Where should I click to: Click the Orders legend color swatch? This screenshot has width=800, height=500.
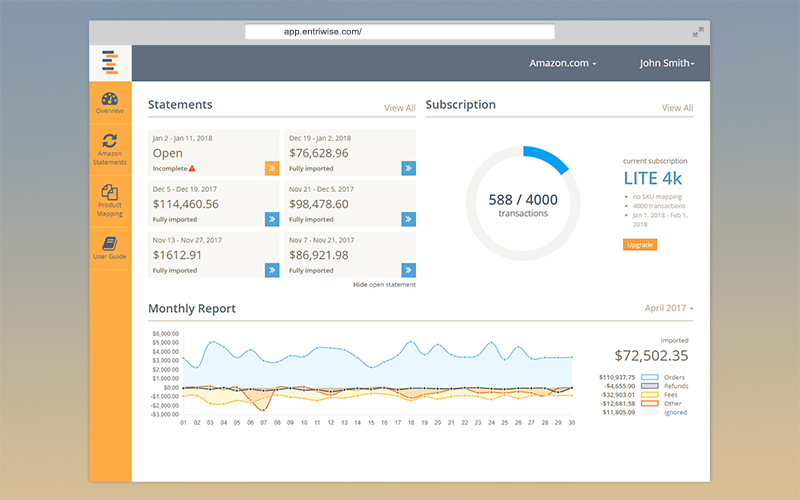[x=649, y=378]
